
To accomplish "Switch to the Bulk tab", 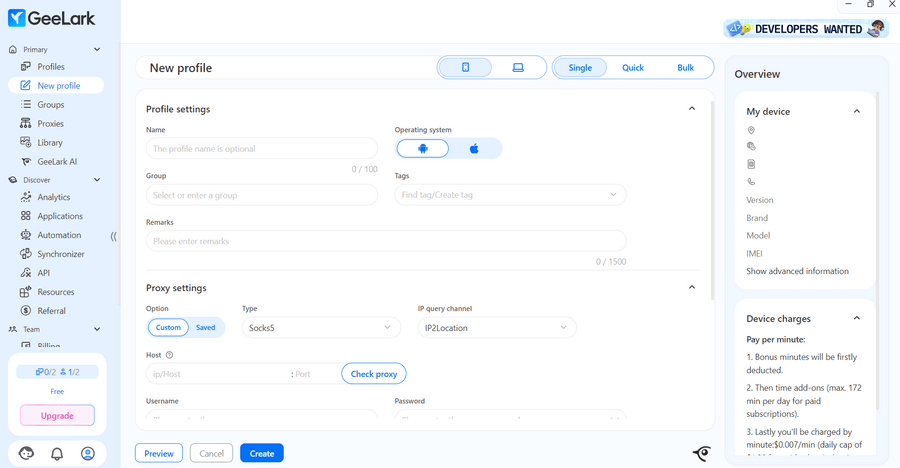I will (685, 68).
